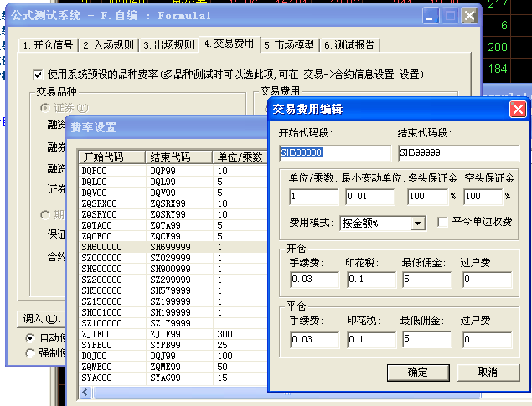Select the 证券 radio button
The height and width of the screenshot is (406, 532).
coord(44,108)
